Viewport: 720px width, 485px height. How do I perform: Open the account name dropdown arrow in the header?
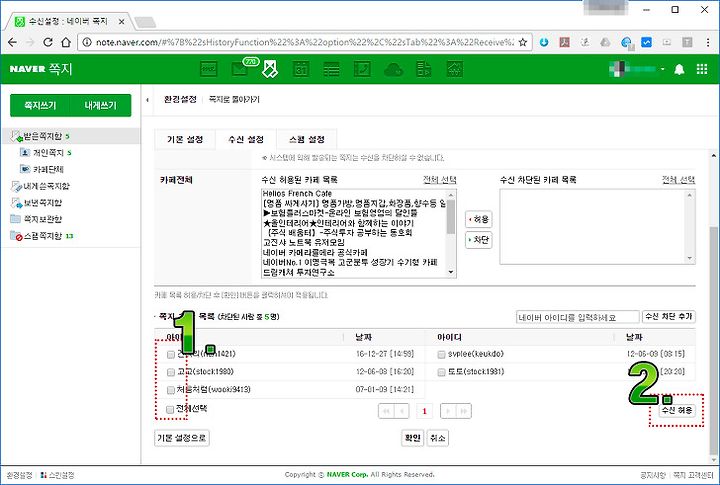point(663,69)
